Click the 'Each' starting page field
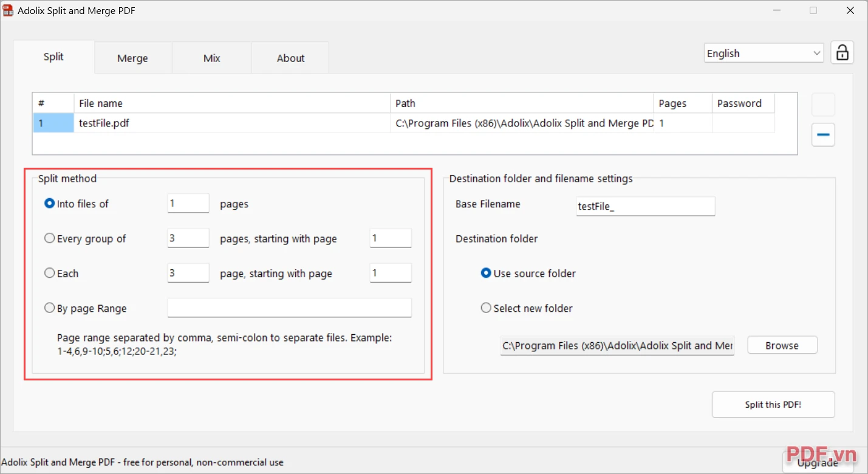Image resolution: width=868 pixels, height=474 pixels. [x=391, y=273]
